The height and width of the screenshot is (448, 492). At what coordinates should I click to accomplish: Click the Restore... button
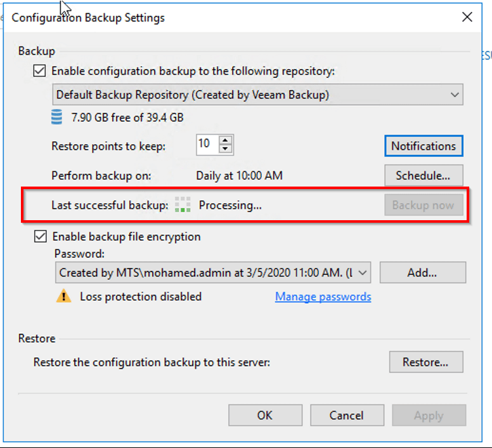click(x=425, y=362)
